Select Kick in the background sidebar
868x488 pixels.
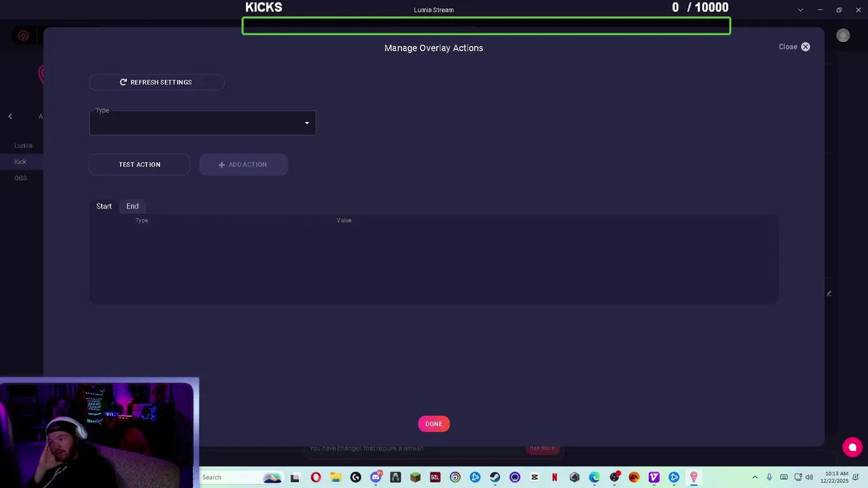[20, 162]
